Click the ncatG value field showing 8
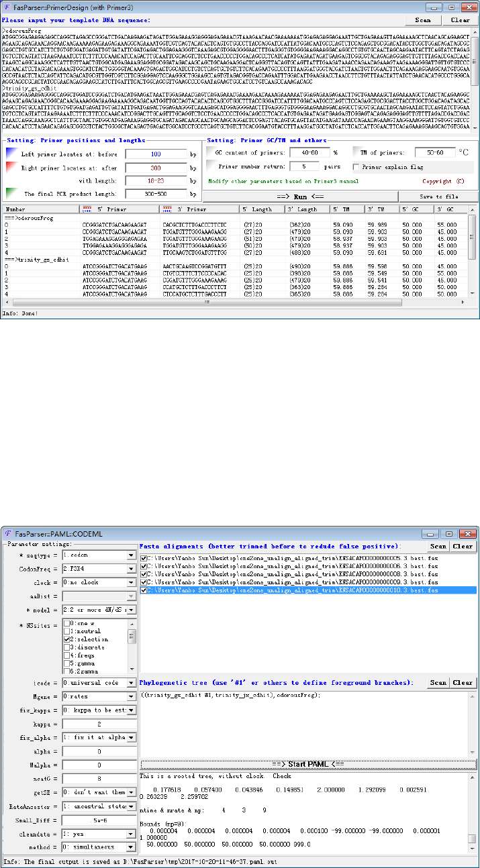Viewport: 480px width, 868px height. (x=99, y=779)
